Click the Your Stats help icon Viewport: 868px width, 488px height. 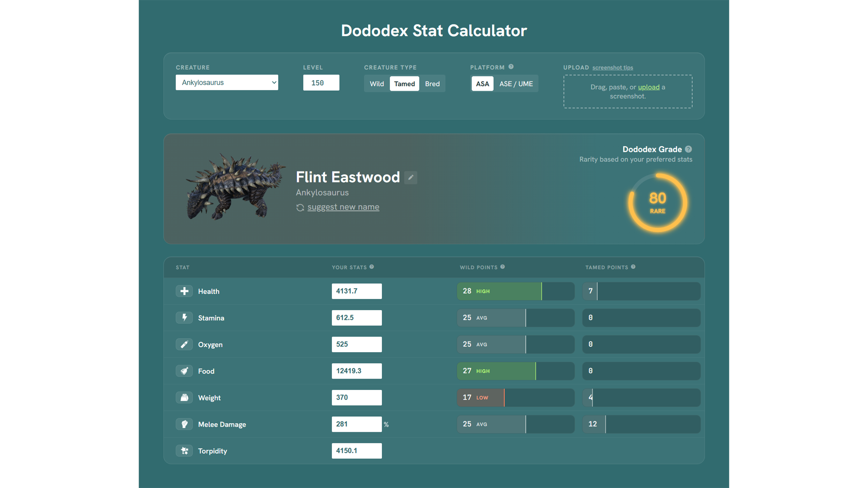click(x=372, y=267)
